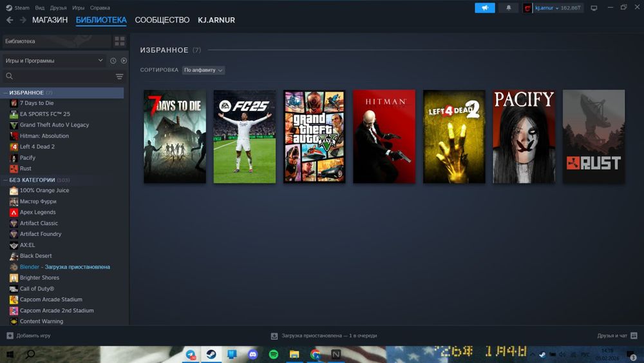Click Друзья и чат
Screen dimensions: 644x363
click(612, 335)
